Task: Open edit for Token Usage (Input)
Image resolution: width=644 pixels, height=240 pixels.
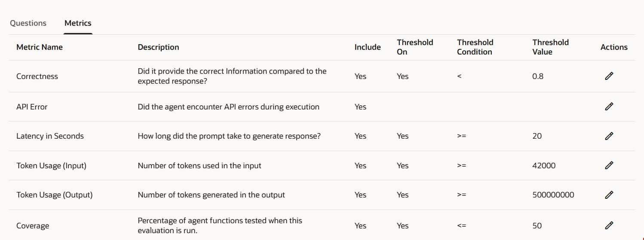Action: pyautogui.click(x=609, y=165)
